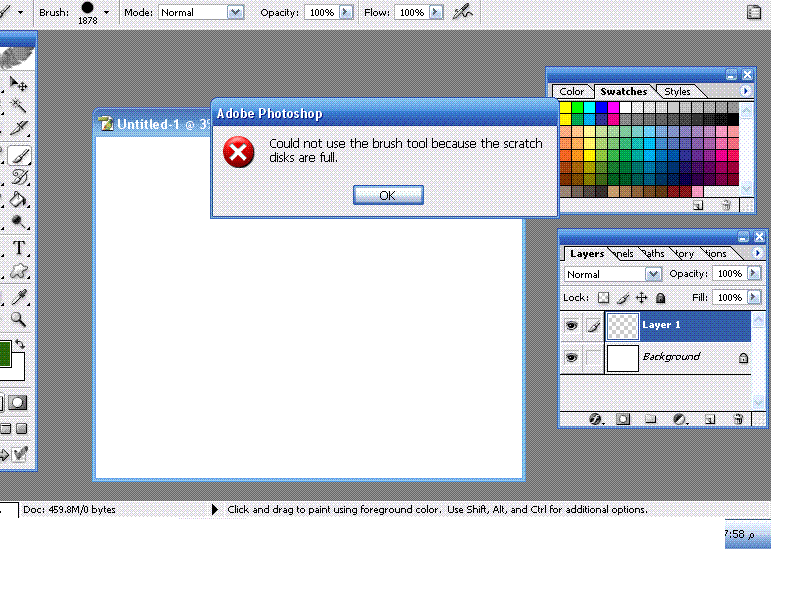Toggle full screen mode with menu bar
The width and height of the screenshot is (800, 600).
pyautogui.click(x=6, y=429)
